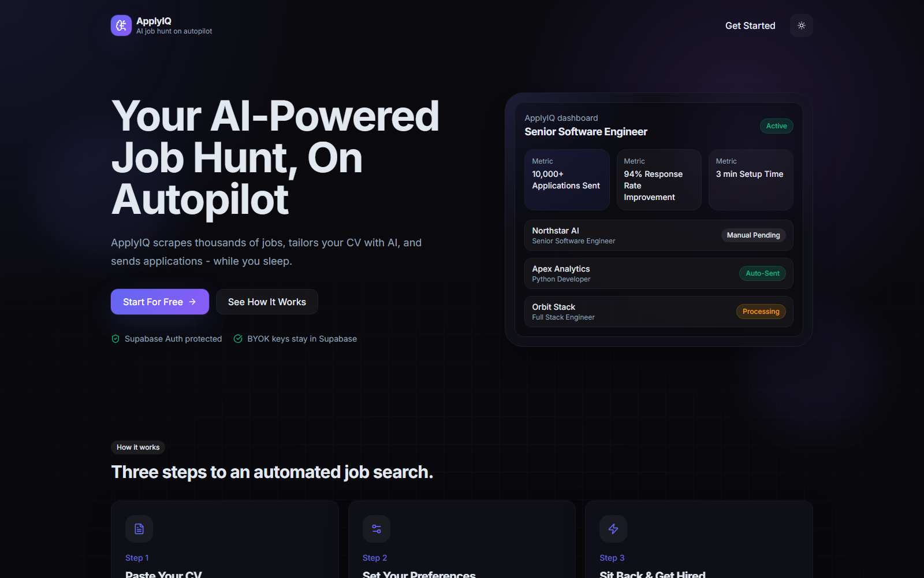The width and height of the screenshot is (924, 578).
Task: Click the Auto-Sent badge for Apex Analytics
Action: (762, 273)
